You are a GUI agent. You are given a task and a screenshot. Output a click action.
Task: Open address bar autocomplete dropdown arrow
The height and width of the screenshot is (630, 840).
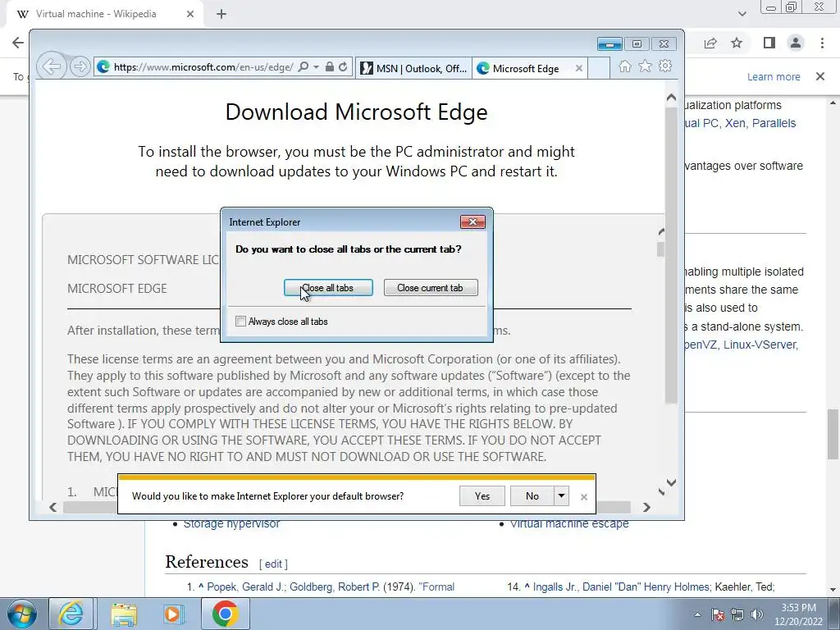(316, 67)
